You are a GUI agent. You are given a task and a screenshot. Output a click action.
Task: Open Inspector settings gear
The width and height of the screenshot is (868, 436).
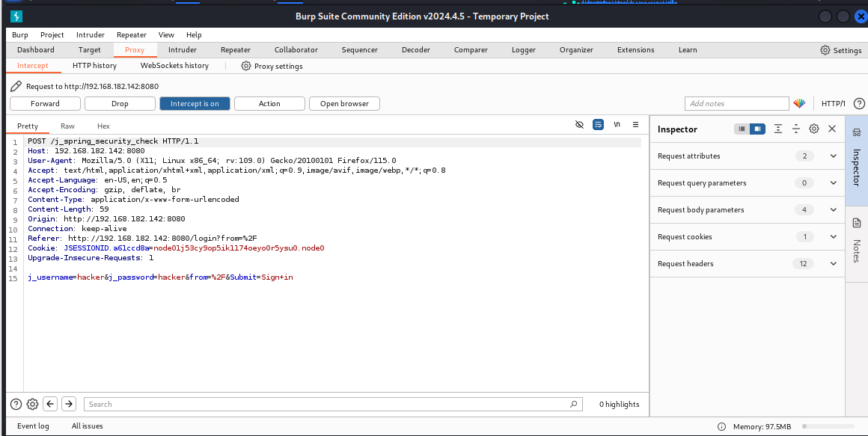click(814, 129)
